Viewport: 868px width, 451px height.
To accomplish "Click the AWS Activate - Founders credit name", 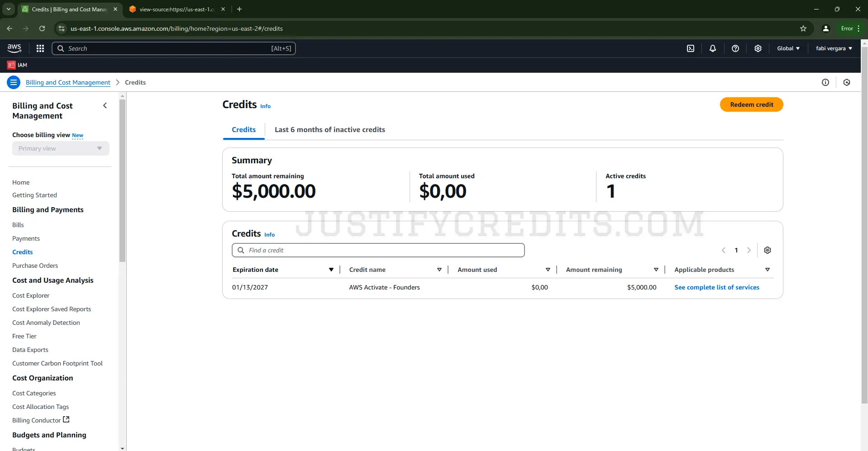I will (384, 287).
